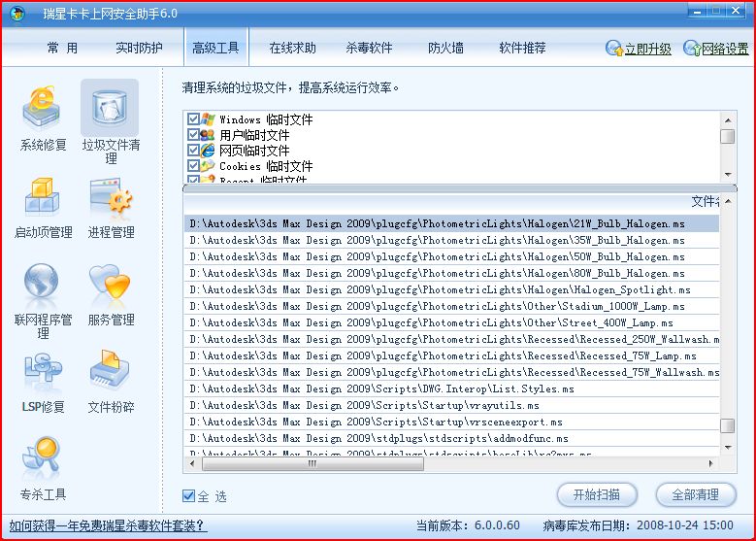
Task: Click the category list scroll up arrow
Action: (728, 119)
